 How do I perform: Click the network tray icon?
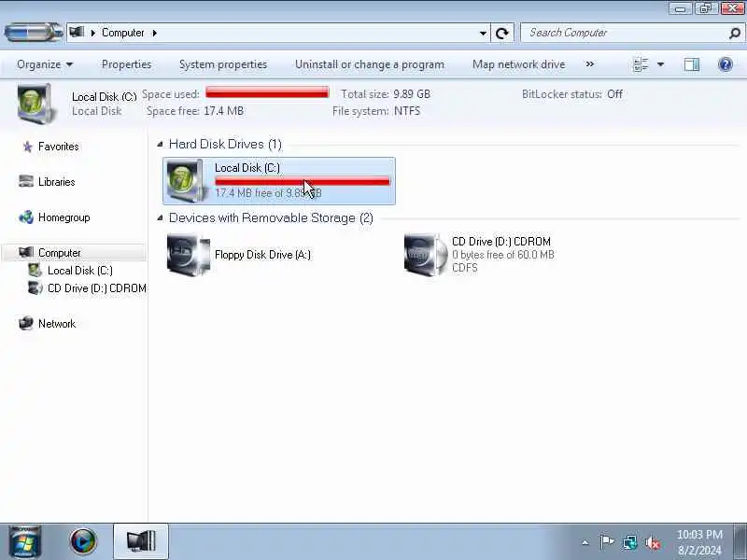pyautogui.click(x=629, y=542)
